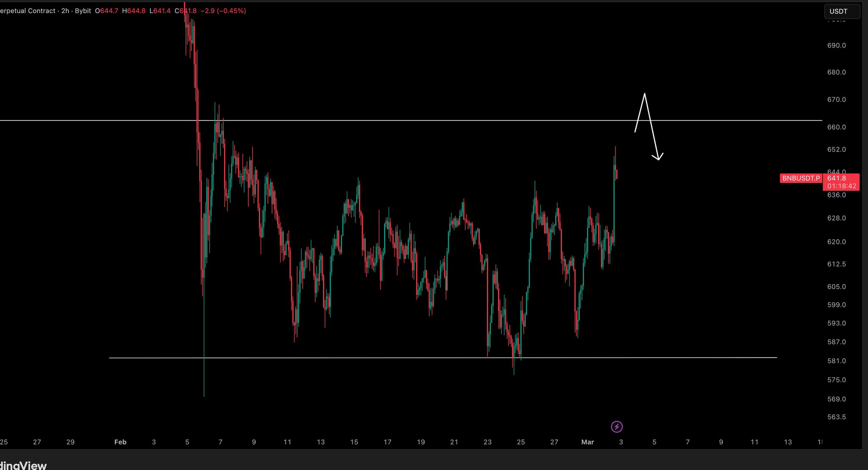This screenshot has width=868, height=470.
Task: Click the Perpetual Contract 2h Bybit title
Action: (45, 11)
